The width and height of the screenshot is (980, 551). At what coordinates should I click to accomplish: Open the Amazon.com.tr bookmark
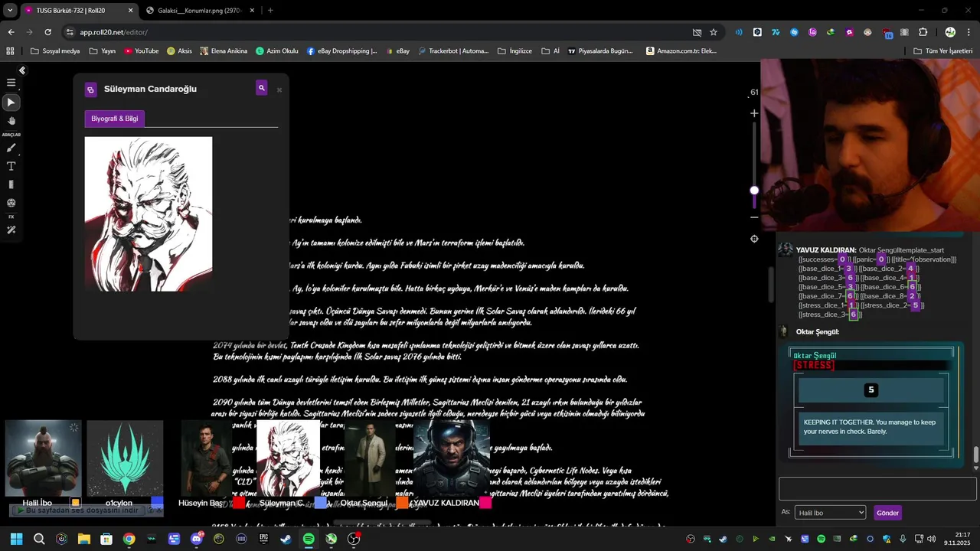coord(681,51)
